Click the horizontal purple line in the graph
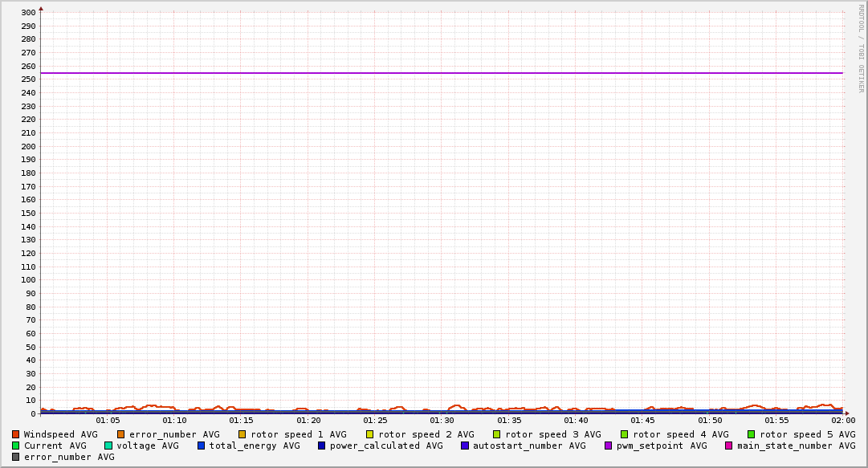The image size is (868, 468). click(x=442, y=73)
